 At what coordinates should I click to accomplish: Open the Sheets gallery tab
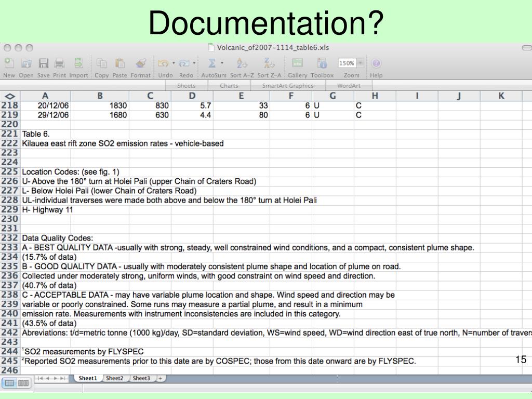click(187, 86)
